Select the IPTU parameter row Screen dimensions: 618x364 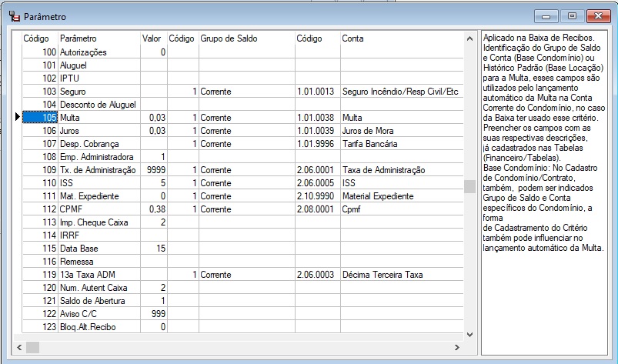click(242, 78)
